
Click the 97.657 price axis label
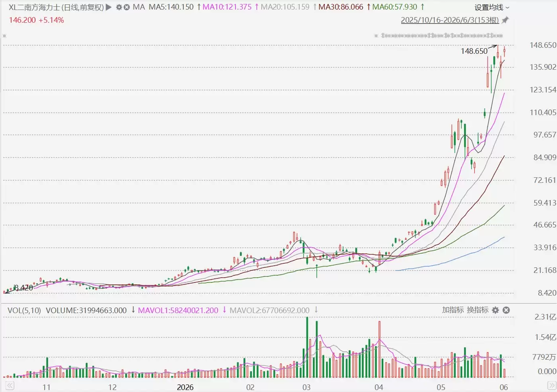[x=545, y=135]
